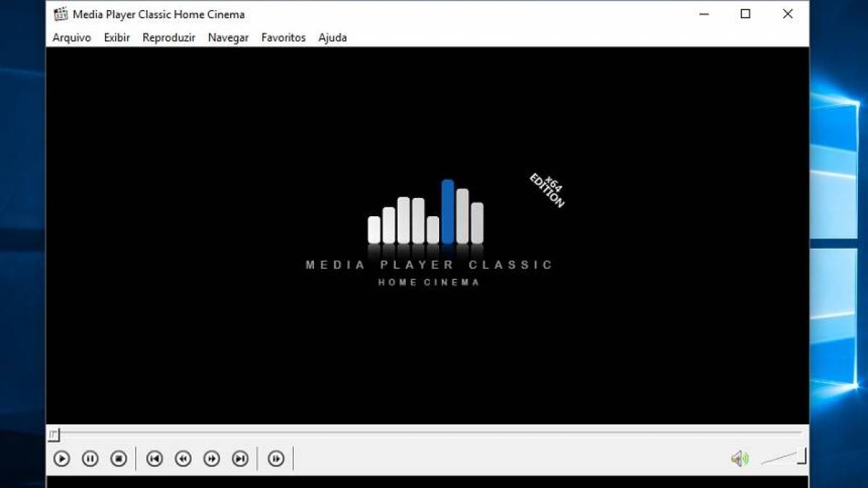Image resolution: width=868 pixels, height=488 pixels.
Task: Open the Exibir menu
Action: click(x=116, y=38)
